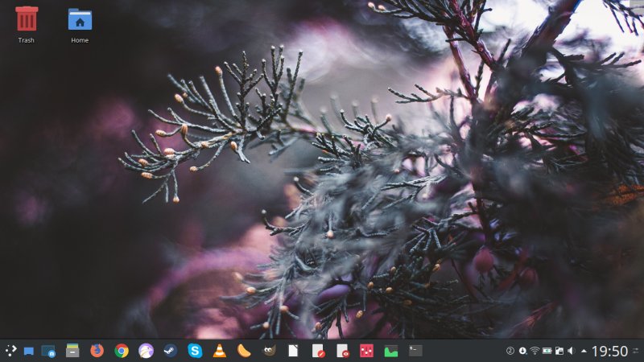Launch Steam from the panel

point(171,351)
